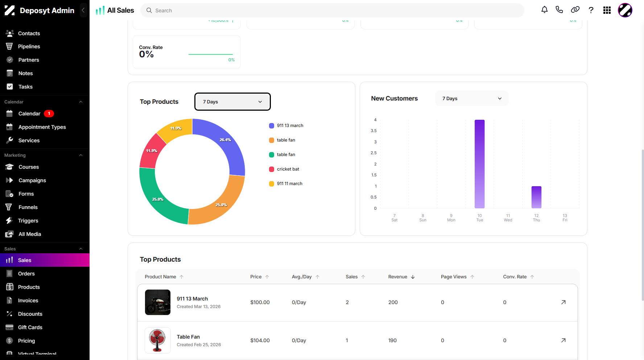Click the Campaigns icon
The width and height of the screenshot is (644, 360).
(9, 180)
